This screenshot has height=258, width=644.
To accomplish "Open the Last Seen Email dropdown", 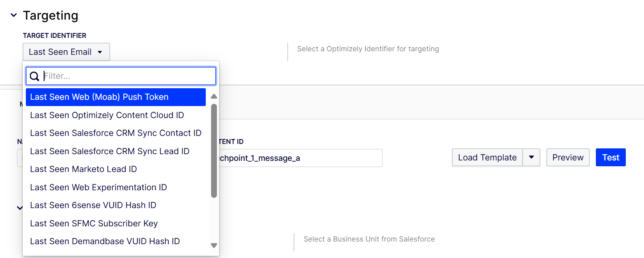I will click(66, 52).
